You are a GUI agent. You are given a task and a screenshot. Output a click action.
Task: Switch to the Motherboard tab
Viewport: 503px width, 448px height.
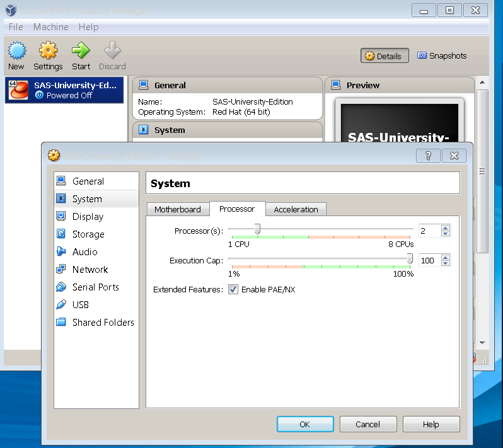(178, 209)
